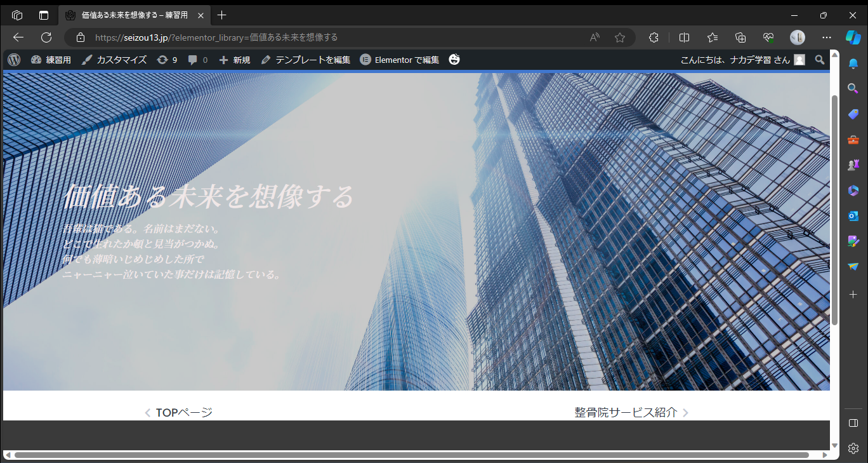Open Drop via the paper plane sidebar icon
The image size is (868, 463).
click(853, 266)
